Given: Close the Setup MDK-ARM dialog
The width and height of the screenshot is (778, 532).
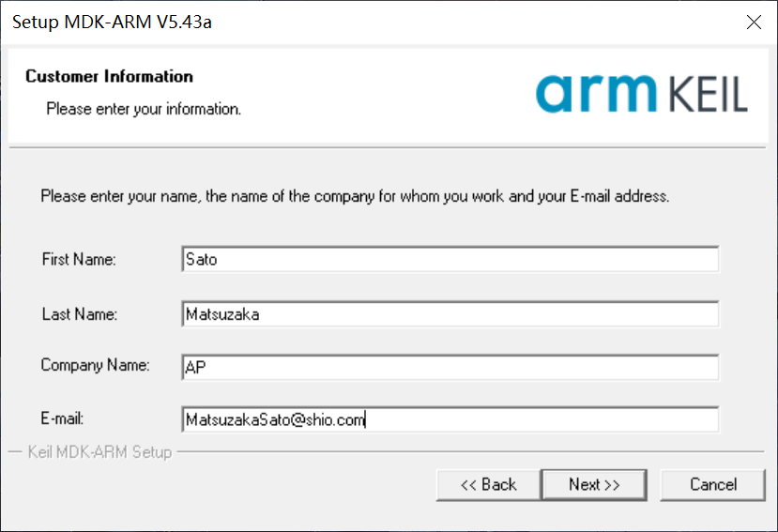Looking at the screenshot, I should (x=754, y=23).
